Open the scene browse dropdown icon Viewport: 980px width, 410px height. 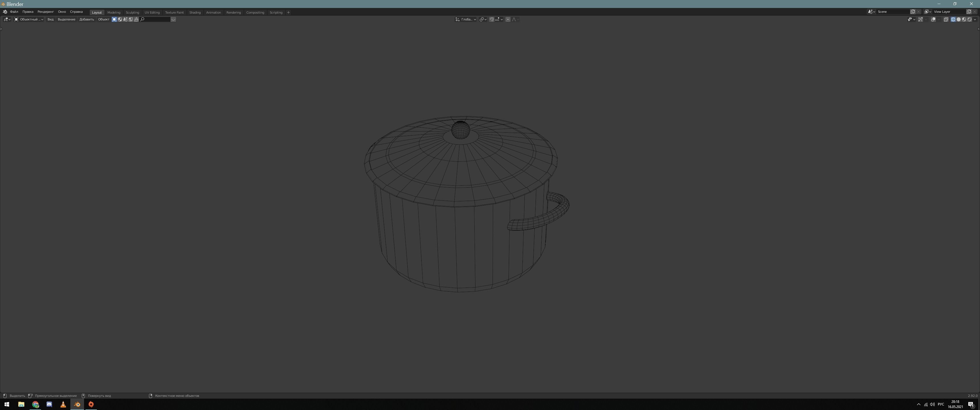[x=871, y=12]
